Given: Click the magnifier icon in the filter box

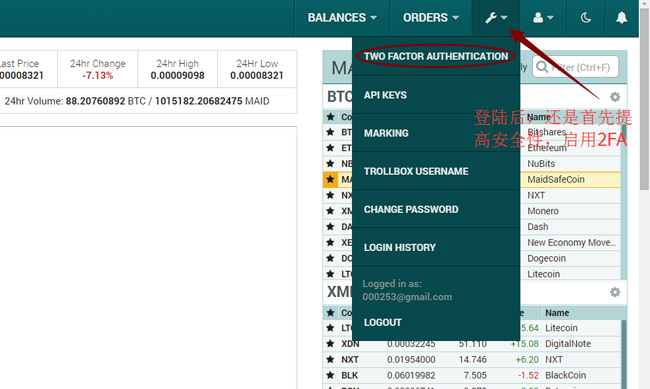Looking at the screenshot, I should click(542, 67).
